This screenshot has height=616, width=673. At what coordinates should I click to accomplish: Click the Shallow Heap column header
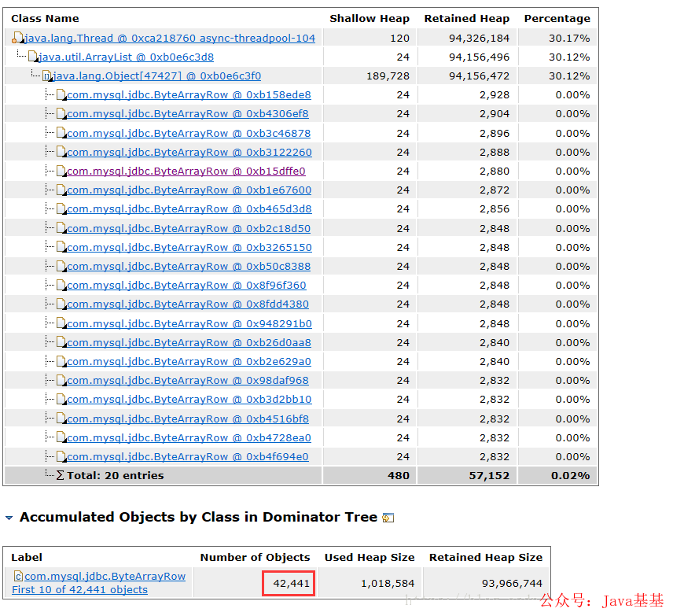point(370,18)
